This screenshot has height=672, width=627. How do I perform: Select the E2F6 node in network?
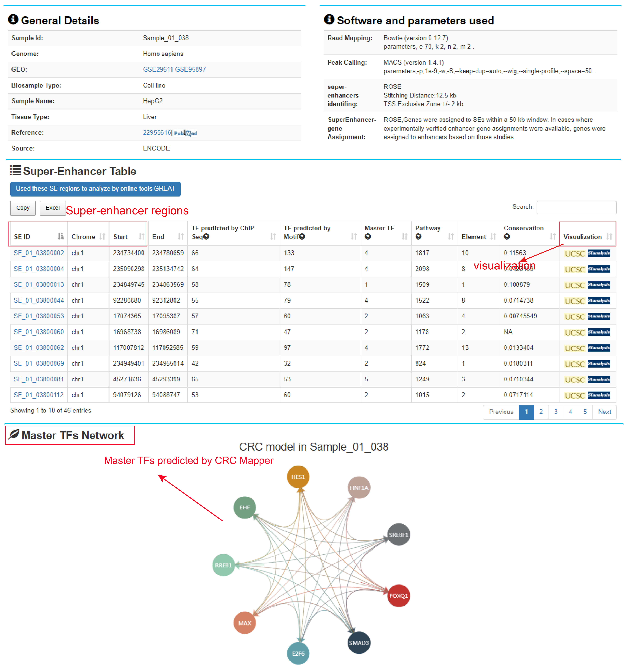click(x=298, y=653)
